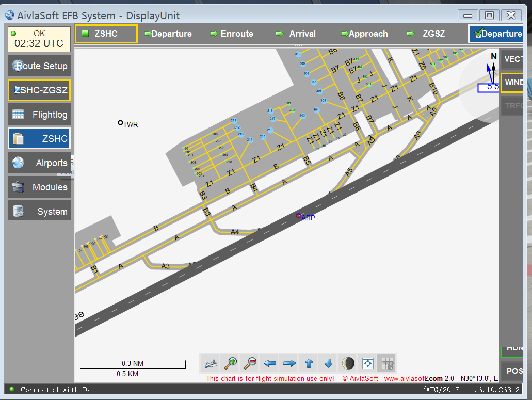Center map on aircraft with airplane icon
Image resolution: width=532 pixels, height=400 pixels.
(x=211, y=363)
